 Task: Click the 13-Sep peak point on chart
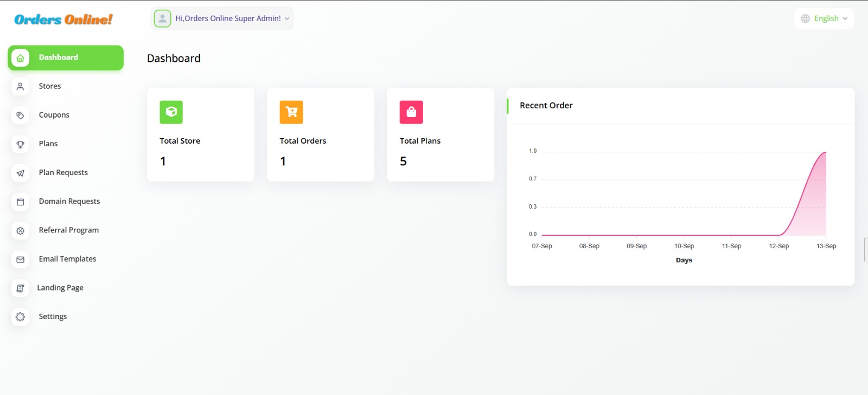[x=826, y=152]
